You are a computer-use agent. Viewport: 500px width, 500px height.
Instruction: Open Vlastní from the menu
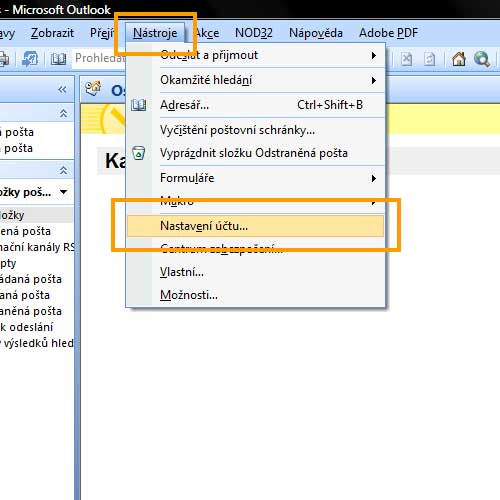pos(255,272)
